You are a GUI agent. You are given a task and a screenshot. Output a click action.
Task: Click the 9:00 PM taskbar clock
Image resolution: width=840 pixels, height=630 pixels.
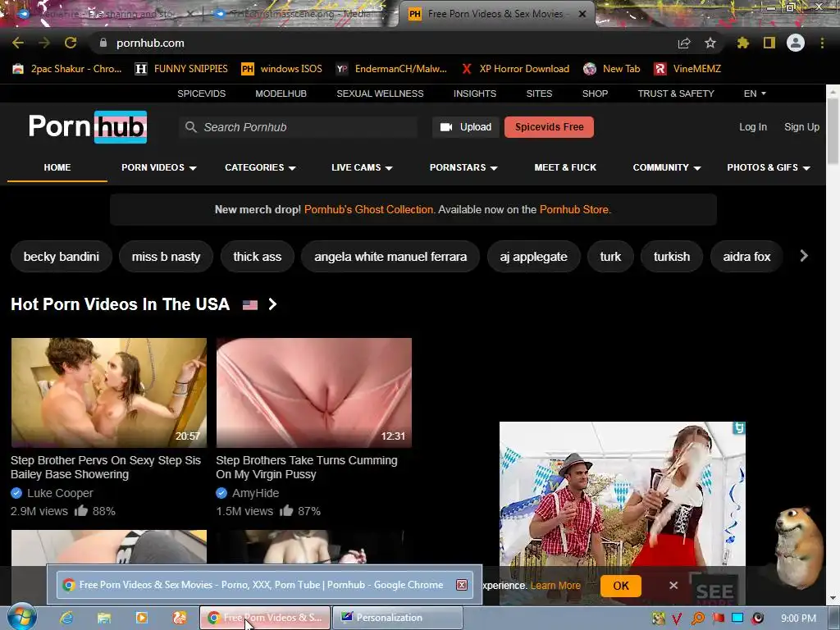tap(798, 619)
